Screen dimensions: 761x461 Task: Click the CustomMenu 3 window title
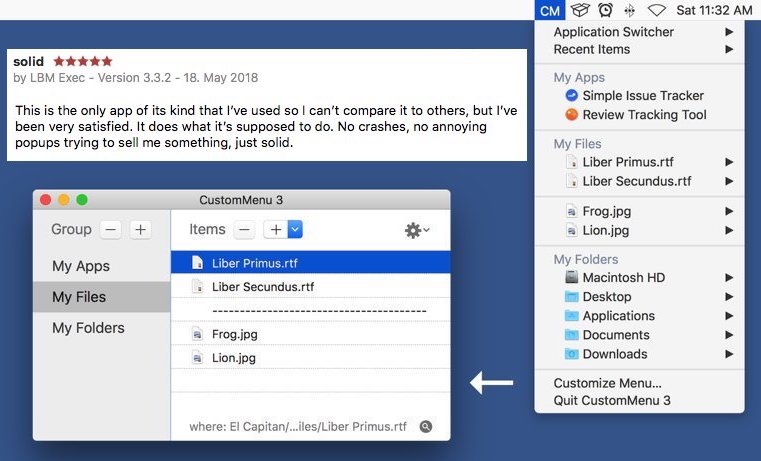[241, 200]
